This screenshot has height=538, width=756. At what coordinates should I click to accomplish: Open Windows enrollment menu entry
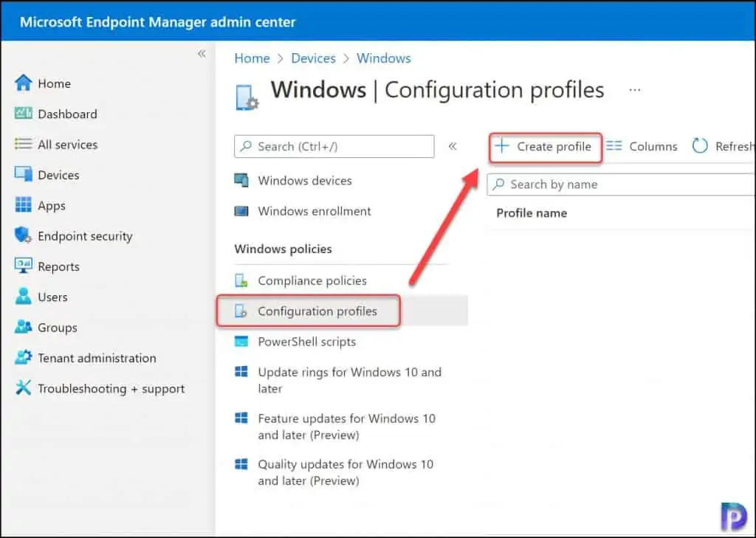point(315,211)
